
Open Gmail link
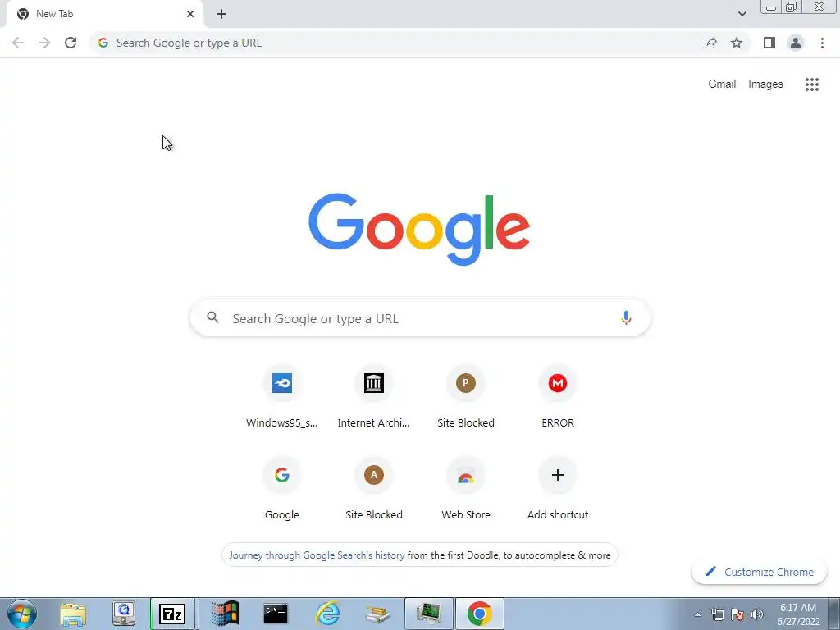(722, 84)
